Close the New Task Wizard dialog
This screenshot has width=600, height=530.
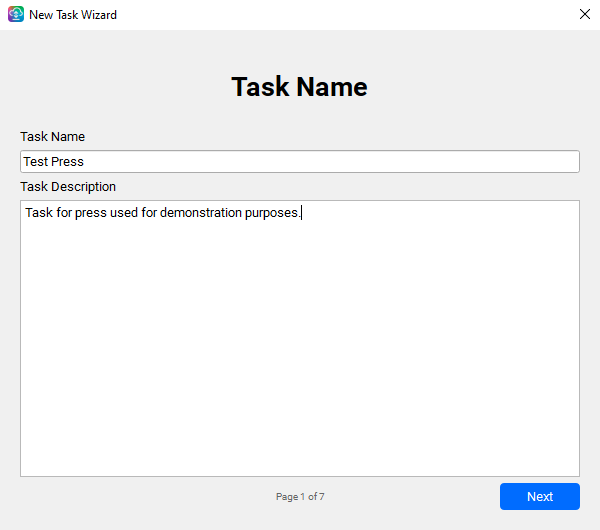[584, 15]
